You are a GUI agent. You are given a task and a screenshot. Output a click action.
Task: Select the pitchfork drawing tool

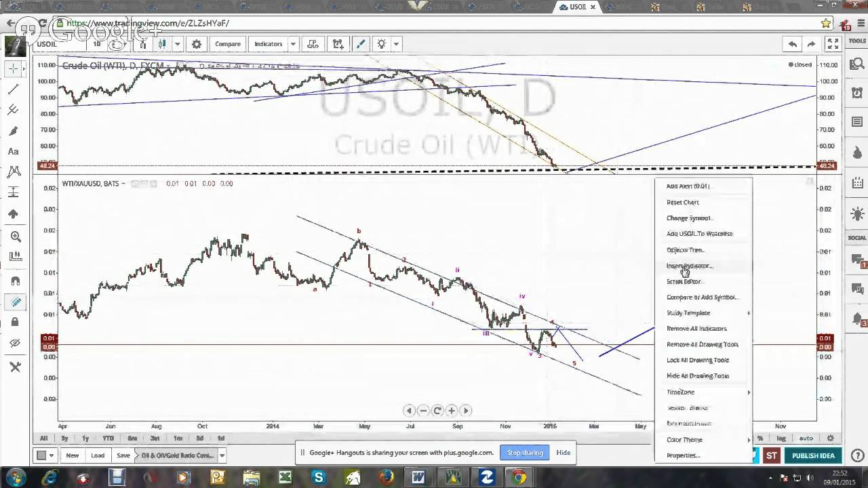[14, 110]
